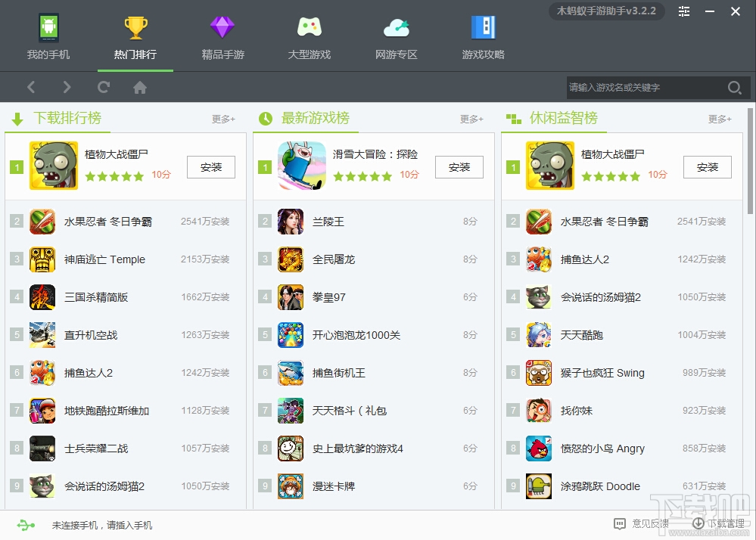Image resolution: width=756 pixels, height=540 pixels.
Task: Select 会说话的汤姆猫2 title in 休闲益智榜
Action: click(x=601, y=297)
